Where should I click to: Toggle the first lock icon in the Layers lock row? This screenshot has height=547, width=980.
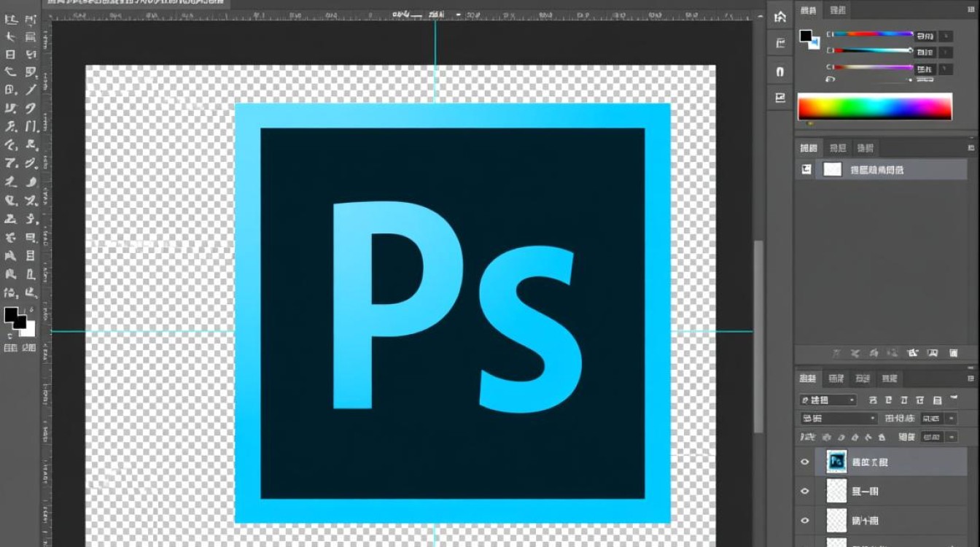(826, 437)
